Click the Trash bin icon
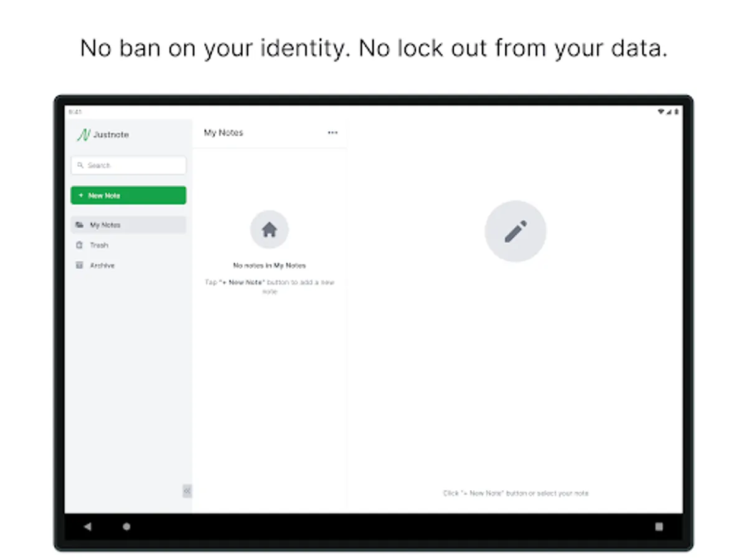747x560 pixels. point(79,245)
